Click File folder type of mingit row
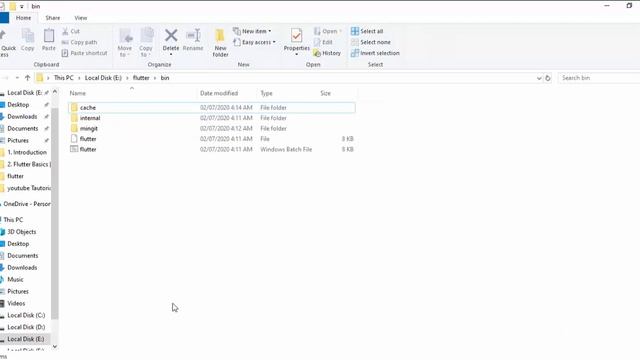640x360 pixels. coord(273,128)
